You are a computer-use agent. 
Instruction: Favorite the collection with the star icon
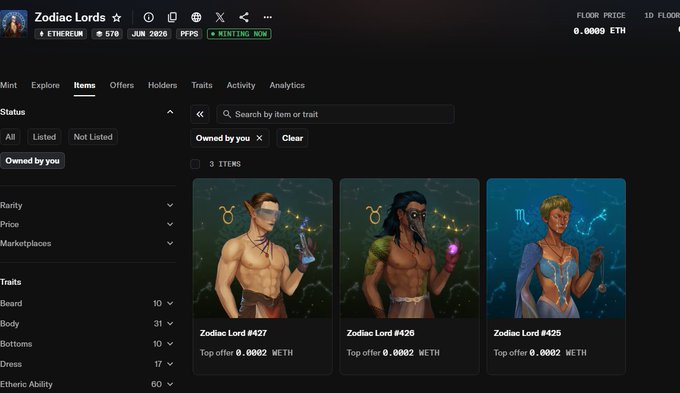[117, 17]
